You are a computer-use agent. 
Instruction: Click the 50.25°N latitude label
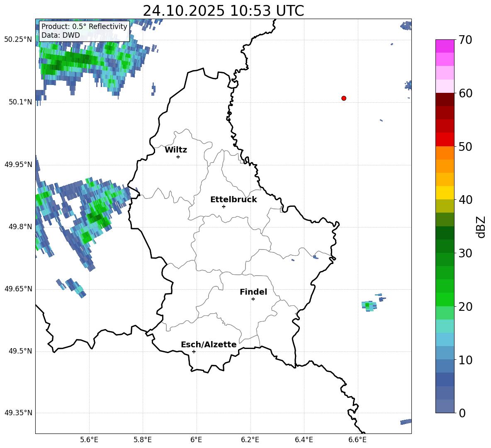[18, 40]
